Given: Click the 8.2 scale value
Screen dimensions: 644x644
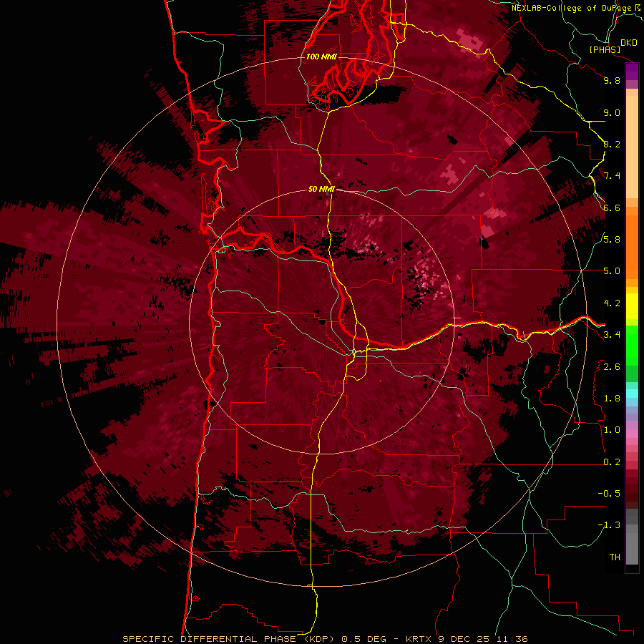Looking at the screenshot, I should click(612, 144).
